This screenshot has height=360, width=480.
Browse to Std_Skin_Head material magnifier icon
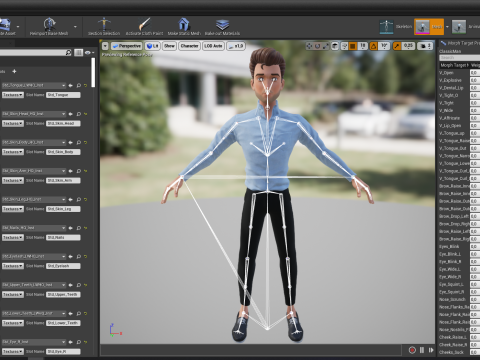[x=79, y=114]
